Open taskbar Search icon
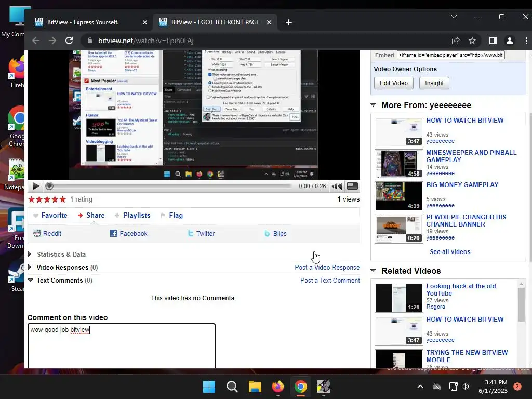The image size is (532, 399). tap(232, 387)
